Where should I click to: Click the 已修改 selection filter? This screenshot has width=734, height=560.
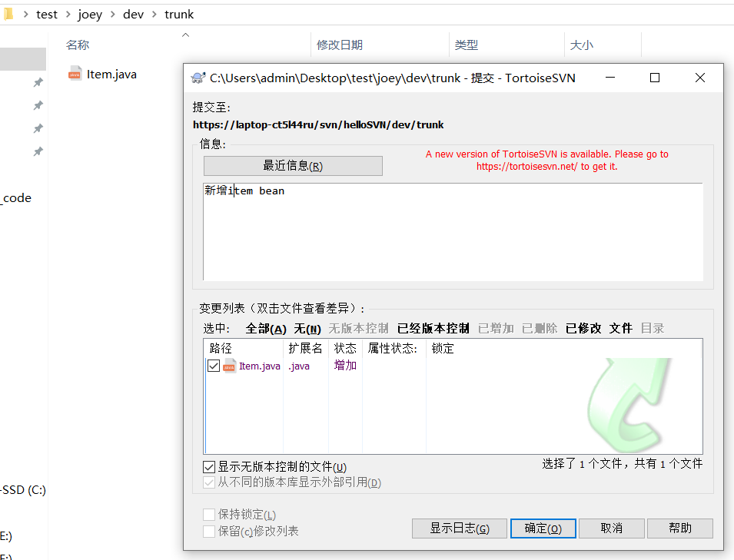[x=583, y=329]
